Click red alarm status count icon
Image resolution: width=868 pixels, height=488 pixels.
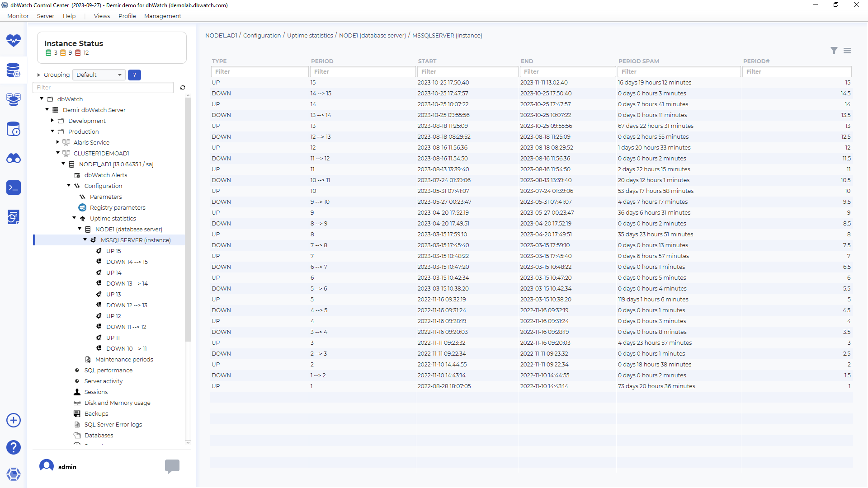coord(78,53)
